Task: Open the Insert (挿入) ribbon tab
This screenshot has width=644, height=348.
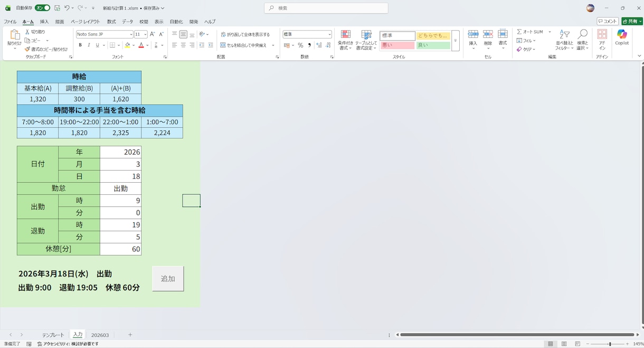Action: tap(44, 22)
